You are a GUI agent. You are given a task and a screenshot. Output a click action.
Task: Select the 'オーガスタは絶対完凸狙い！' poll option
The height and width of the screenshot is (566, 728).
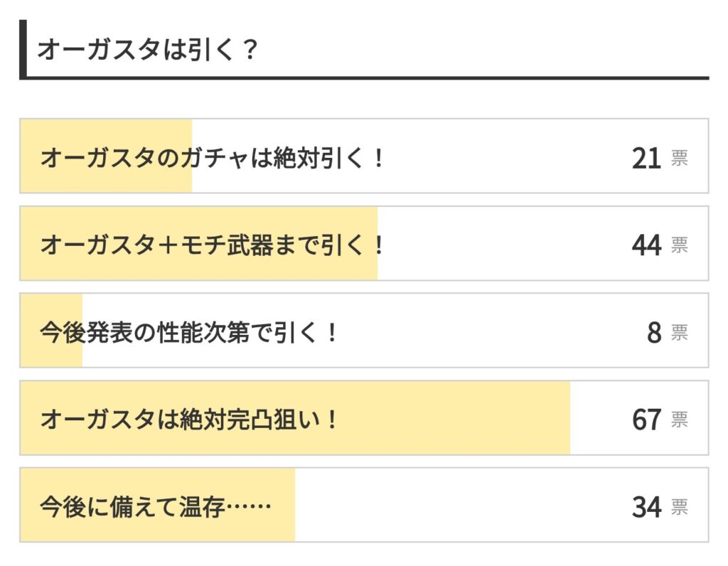pos(364,417)
